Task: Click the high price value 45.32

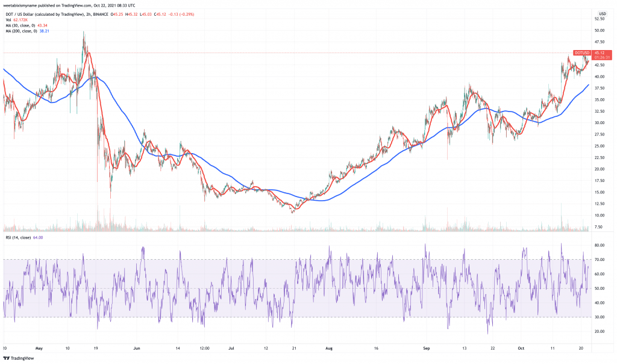Action: 131,14
